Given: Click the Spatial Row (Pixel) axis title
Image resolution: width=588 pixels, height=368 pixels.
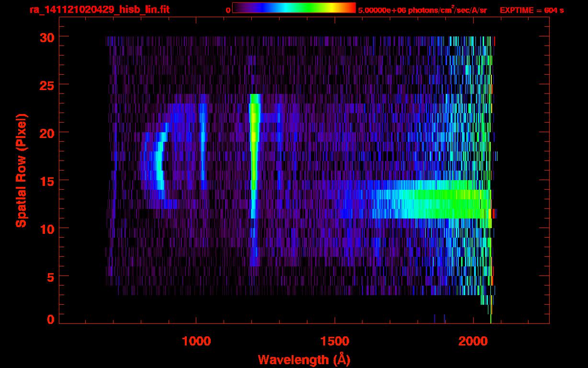Looking at the screenshot, I should point(21,170).
